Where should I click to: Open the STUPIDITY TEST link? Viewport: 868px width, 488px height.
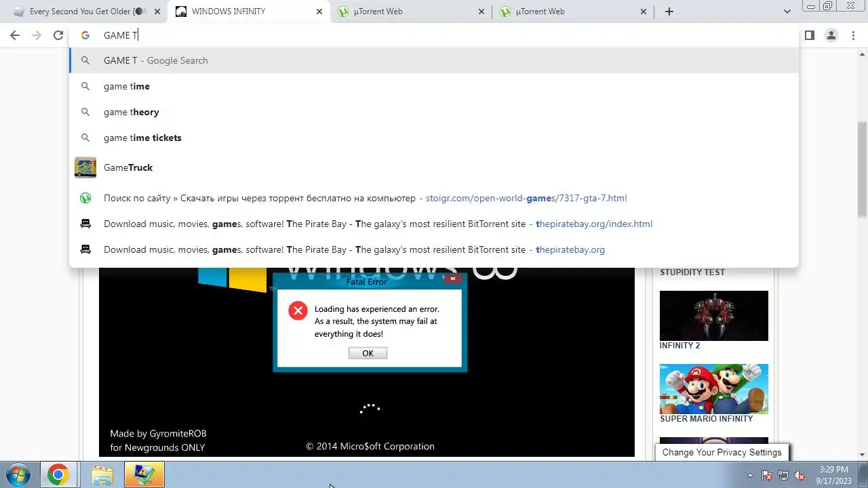(x=692, y=272)
